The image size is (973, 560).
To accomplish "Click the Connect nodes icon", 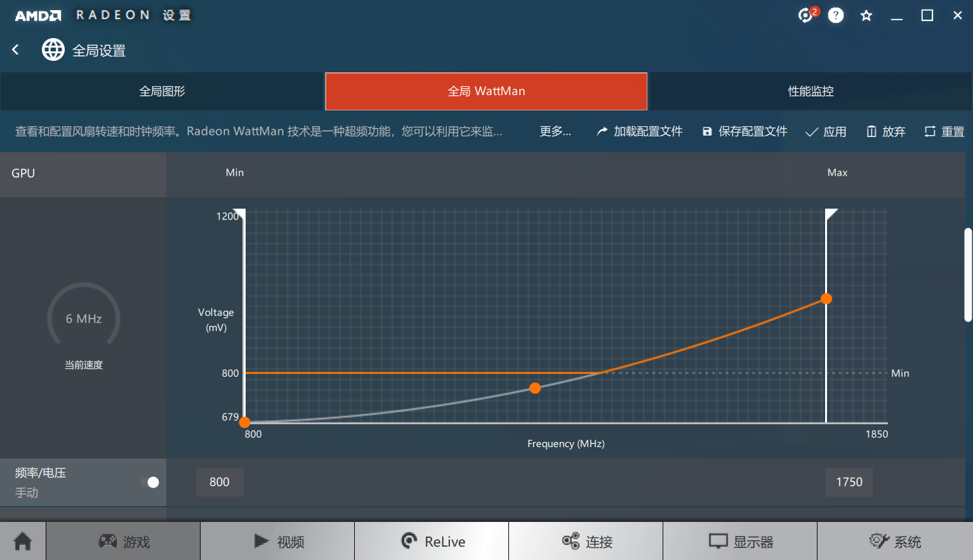I will 571,541.
